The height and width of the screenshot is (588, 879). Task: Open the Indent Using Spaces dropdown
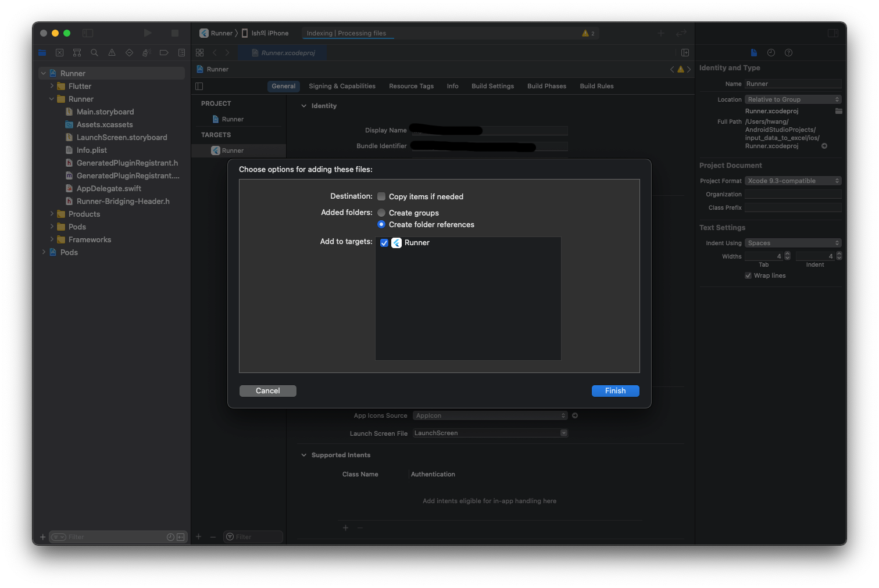pyautogui.click(x=793, y=243)
